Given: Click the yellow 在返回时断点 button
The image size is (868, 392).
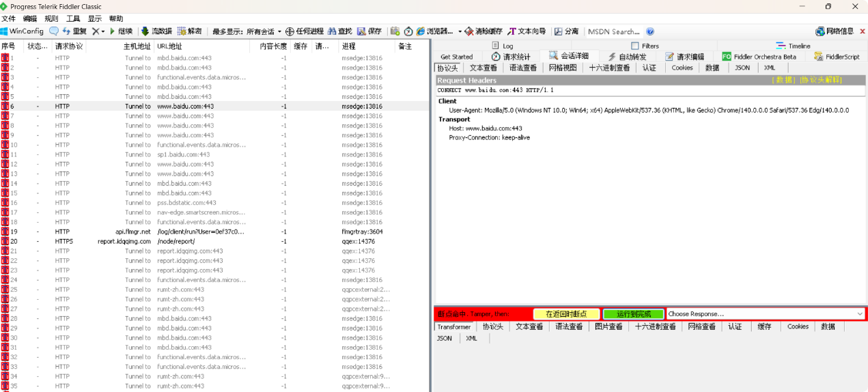Looking at the screenshot, I should (567, 314).
